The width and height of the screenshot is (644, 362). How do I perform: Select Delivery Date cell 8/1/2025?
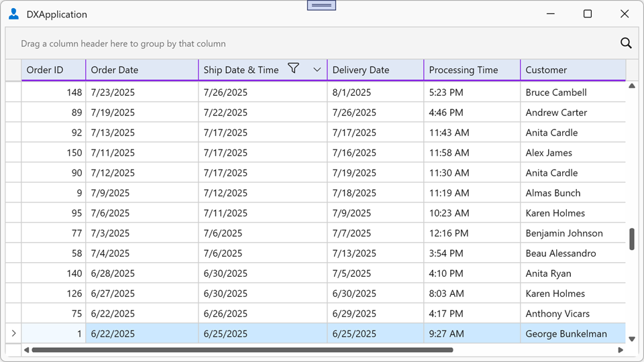point(376,93)
